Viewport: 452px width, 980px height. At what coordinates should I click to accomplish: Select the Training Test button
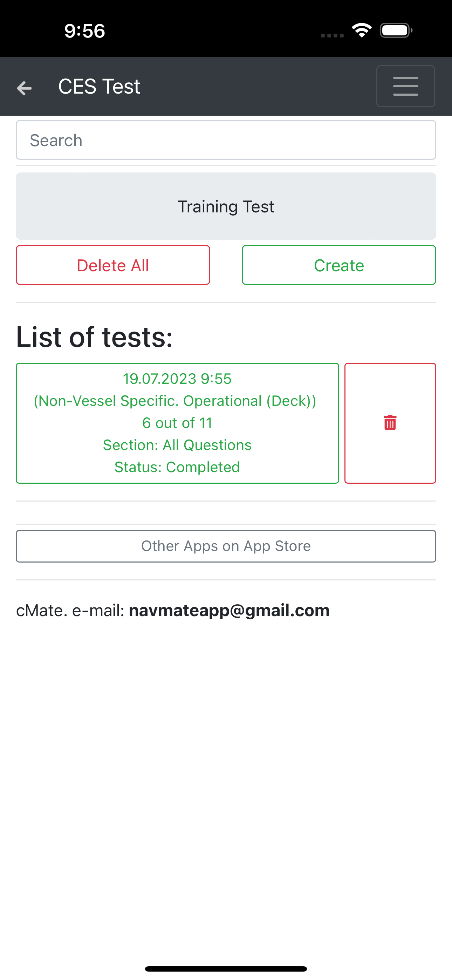(226, 206)
